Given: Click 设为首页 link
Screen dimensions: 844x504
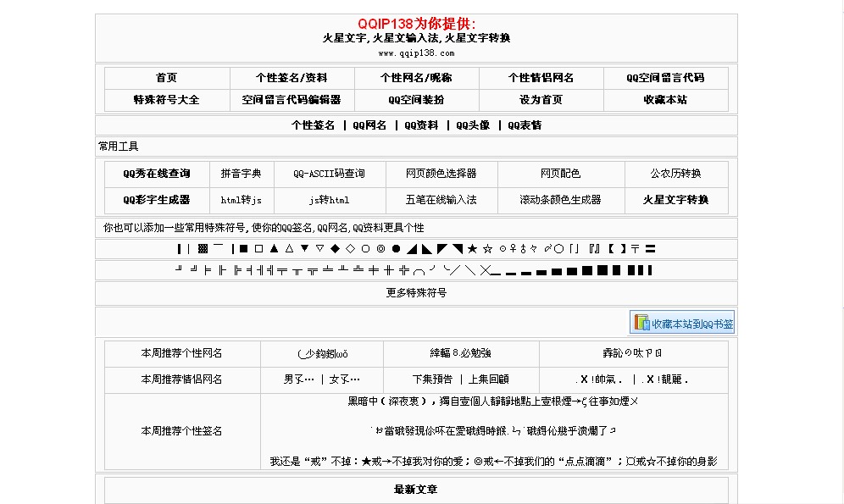Looking at the screenshot, I should pyautogui.click(x=541, y=99).
